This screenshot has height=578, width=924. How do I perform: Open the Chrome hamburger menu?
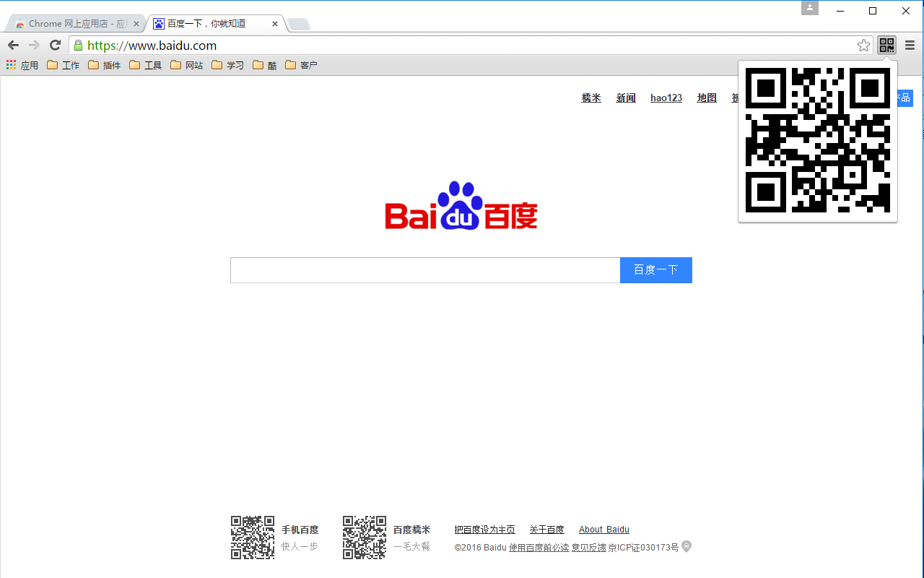click(910, 46)
